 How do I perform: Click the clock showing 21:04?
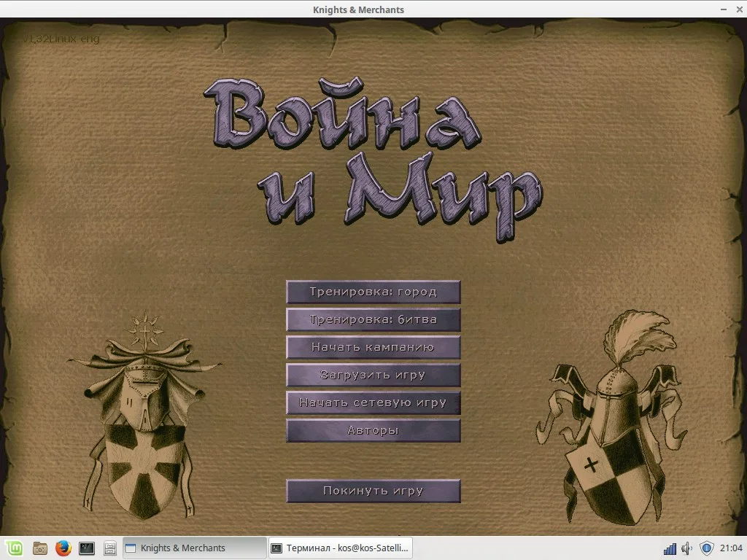(731, 548)
